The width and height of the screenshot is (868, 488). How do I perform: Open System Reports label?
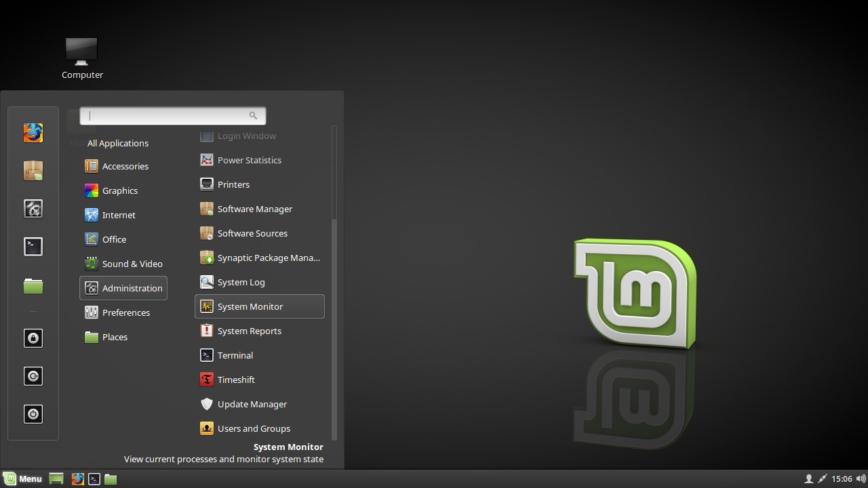point(250,331)
